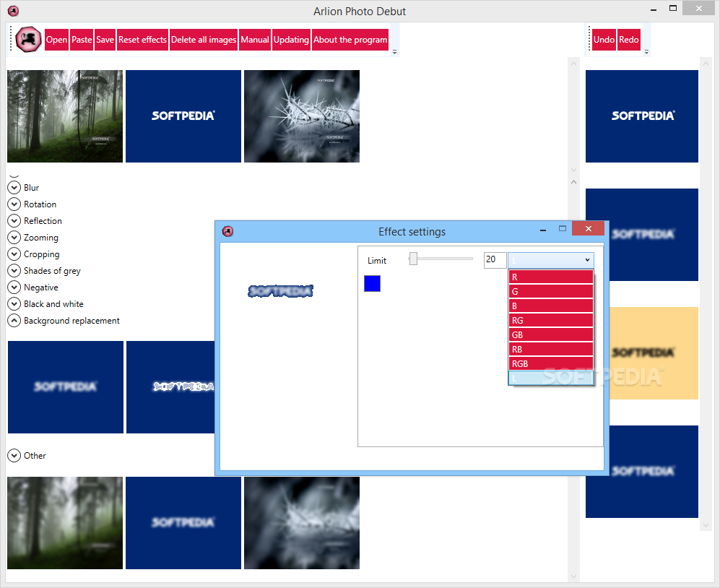Expand the Negative section
The image size is (720, 588).
click(14, 287)
